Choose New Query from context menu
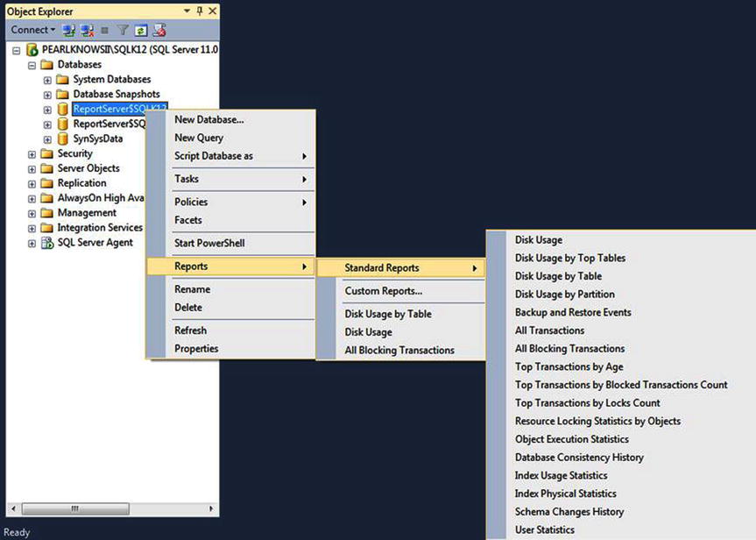The image size is (756, 540). click(231, 138)
